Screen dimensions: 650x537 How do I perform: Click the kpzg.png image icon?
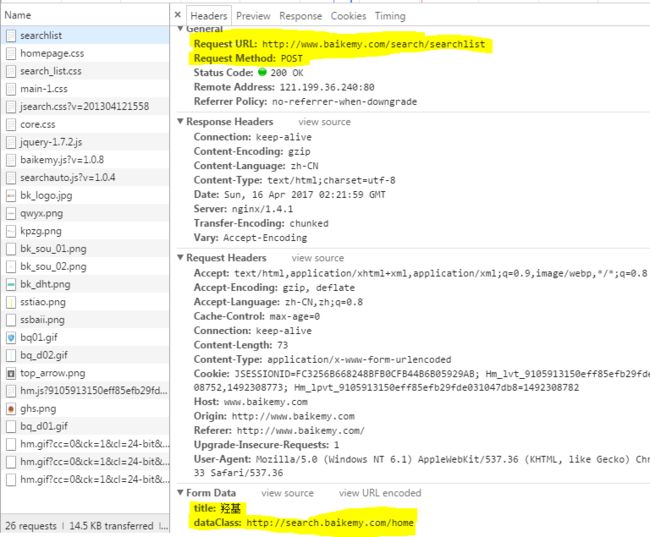11,231
